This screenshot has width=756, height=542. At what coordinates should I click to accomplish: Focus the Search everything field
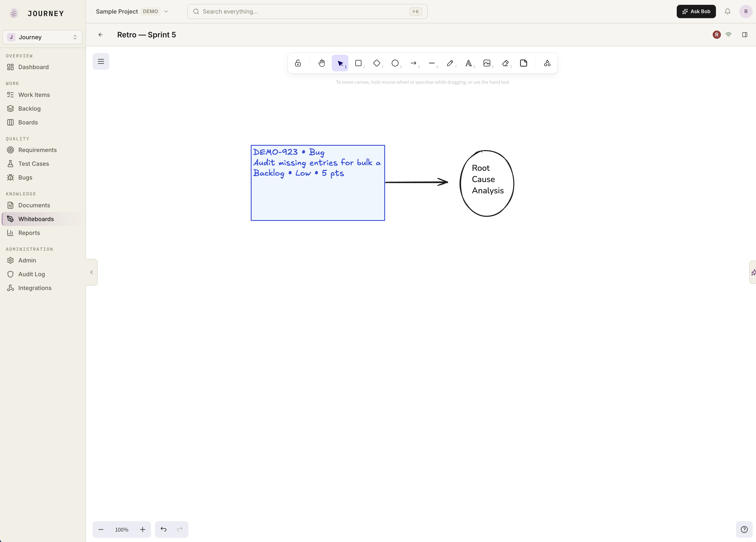tap(307, 11)
